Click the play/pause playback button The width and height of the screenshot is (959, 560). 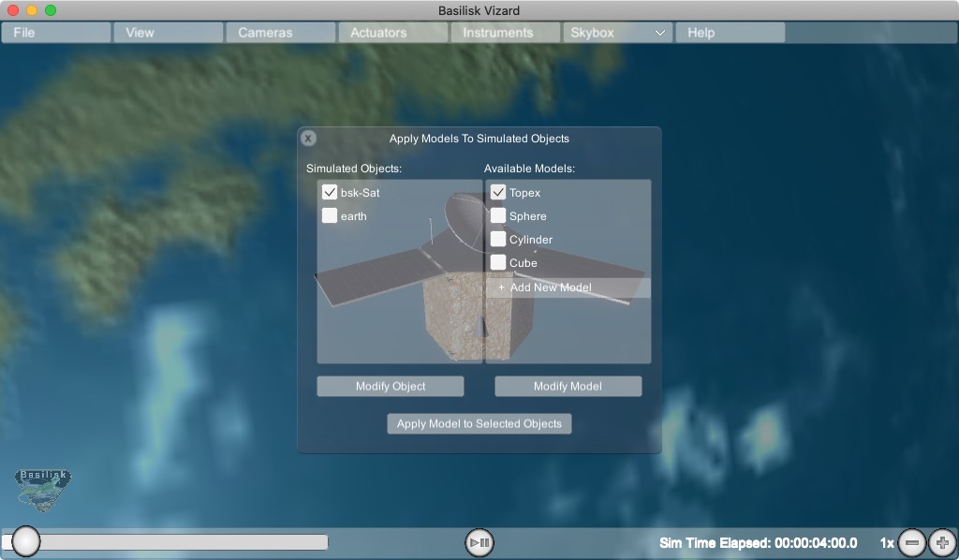click(x=479, y=542)
